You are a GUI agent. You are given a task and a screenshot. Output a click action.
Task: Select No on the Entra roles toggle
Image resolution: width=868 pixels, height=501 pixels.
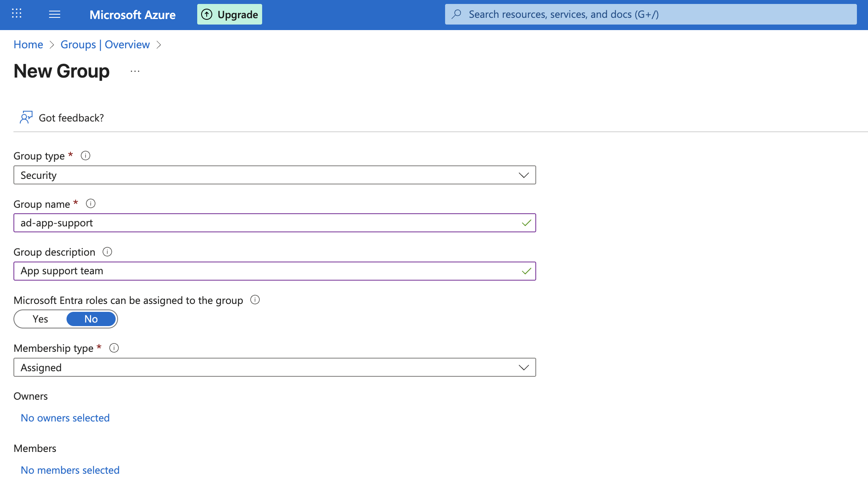point(91,319)
